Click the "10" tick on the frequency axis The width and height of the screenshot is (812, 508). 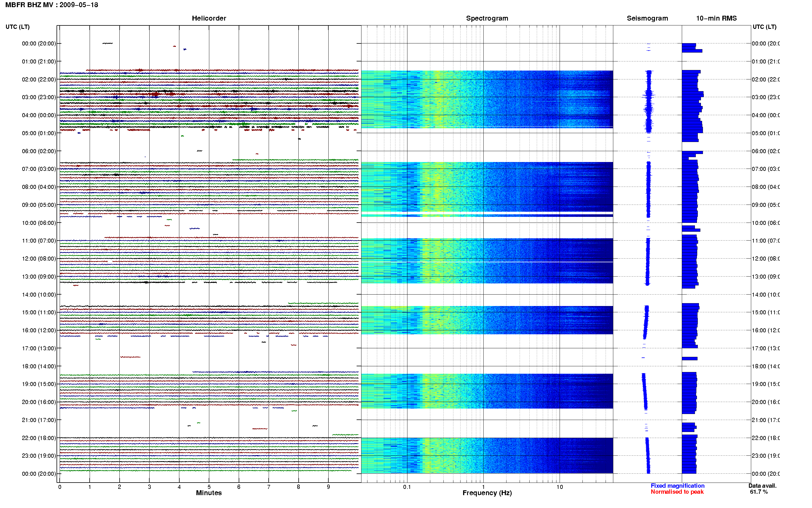[x=560, y=487]
